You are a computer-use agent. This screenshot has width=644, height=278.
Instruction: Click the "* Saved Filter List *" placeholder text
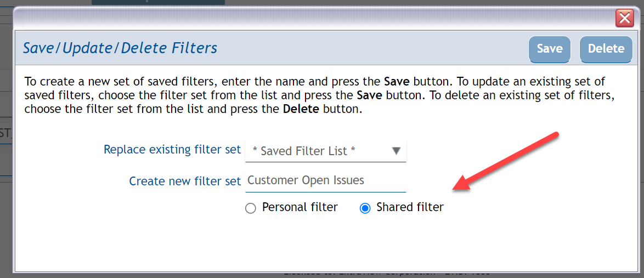click(x=304, y=151)
